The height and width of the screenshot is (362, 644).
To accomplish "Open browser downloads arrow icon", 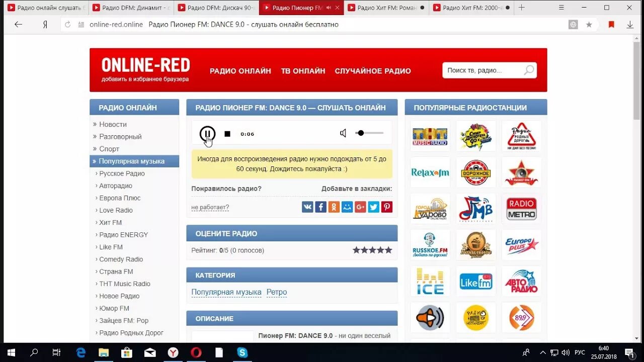I will pyautogui.click(x=630, y=24).
